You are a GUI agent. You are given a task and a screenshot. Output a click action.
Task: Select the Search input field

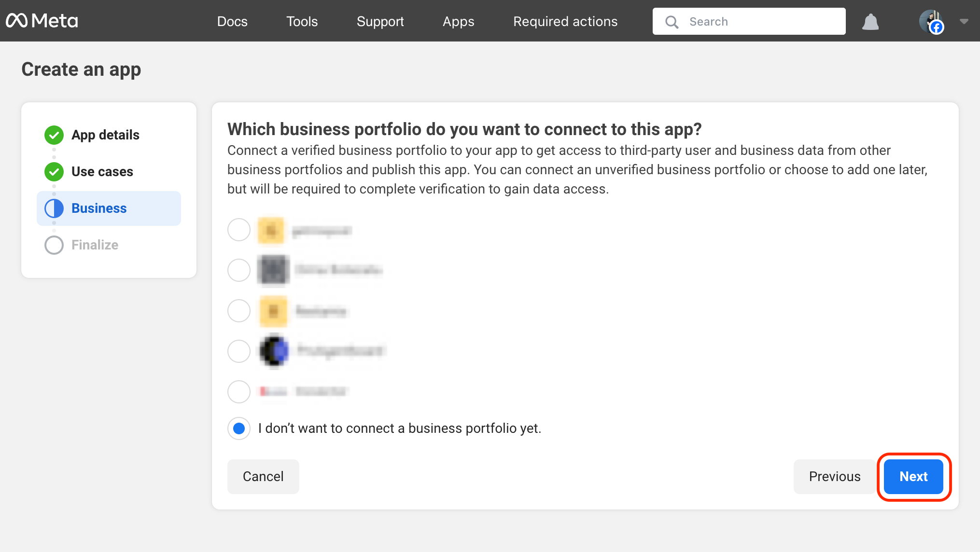(749, 22)
